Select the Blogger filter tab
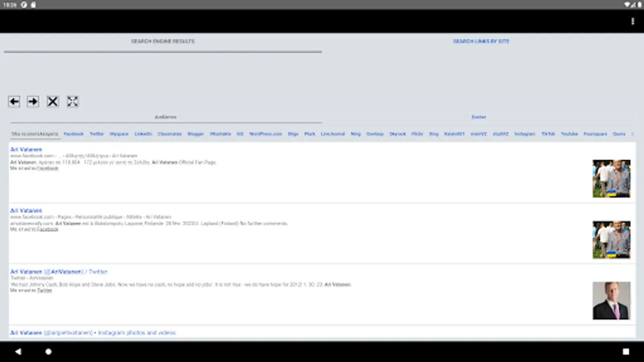 tap(196, 134)
